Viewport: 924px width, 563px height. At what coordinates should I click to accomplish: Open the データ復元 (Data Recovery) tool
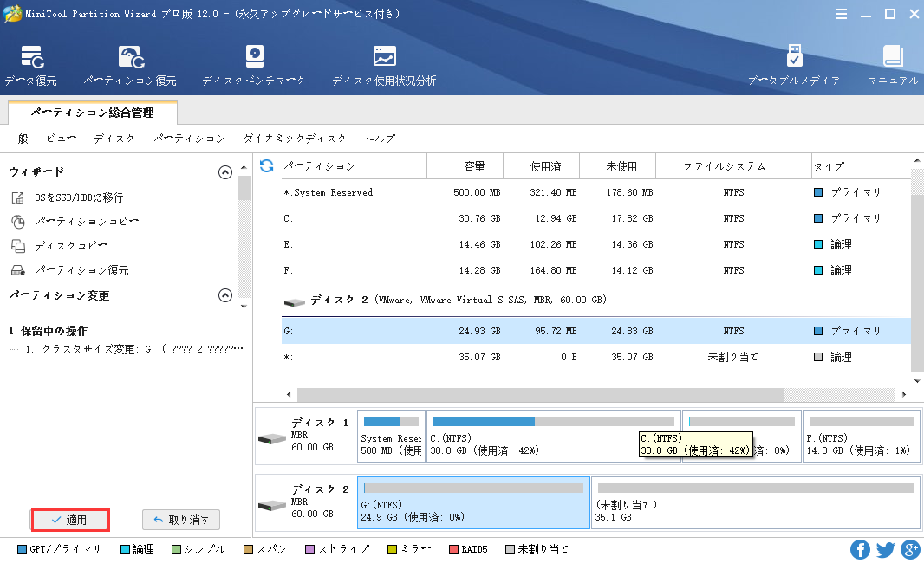click(31, 66)
